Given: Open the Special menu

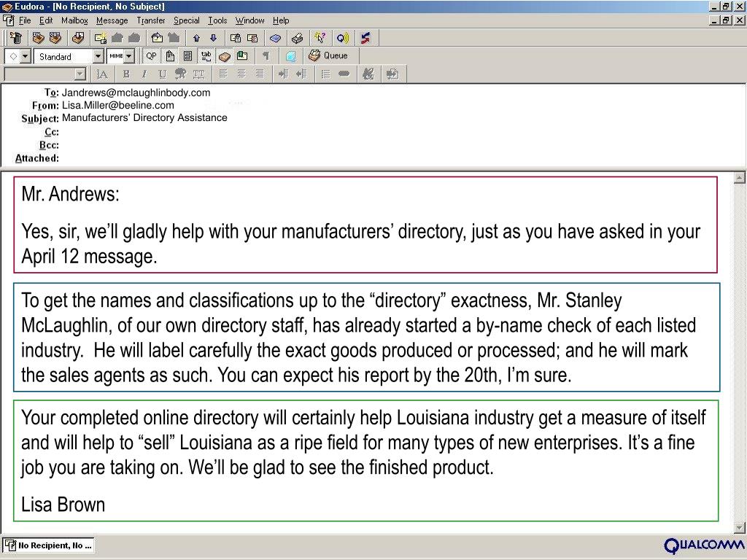Looking at the screenshot, I should click(186, 20).
